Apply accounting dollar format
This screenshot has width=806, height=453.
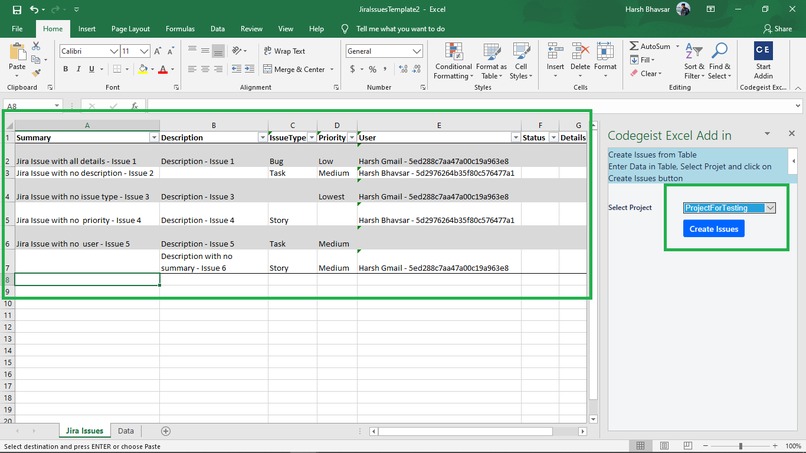point(352,69)
